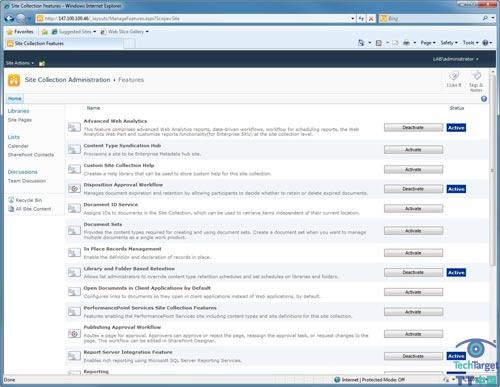500x387 pixels.
Task: Activate Content Type Syndication Hub
Action: click(413, 150)
